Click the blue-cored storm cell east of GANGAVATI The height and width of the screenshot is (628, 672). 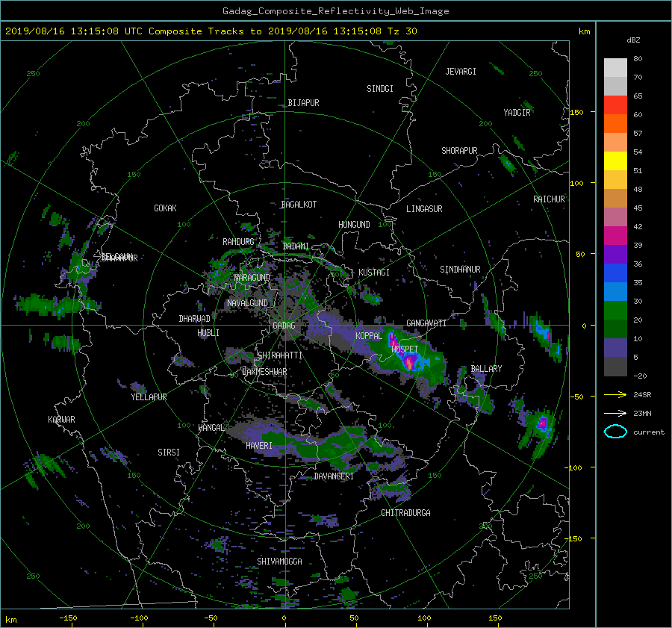tap(543, 332)
